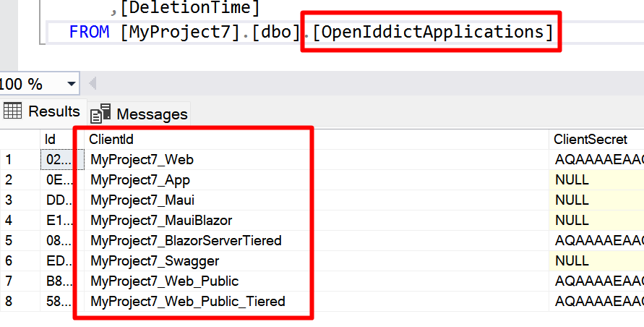Open the 100 % zoom dropdown
Image resolution: width=644 pixels, height=327 pixels.
71,84
